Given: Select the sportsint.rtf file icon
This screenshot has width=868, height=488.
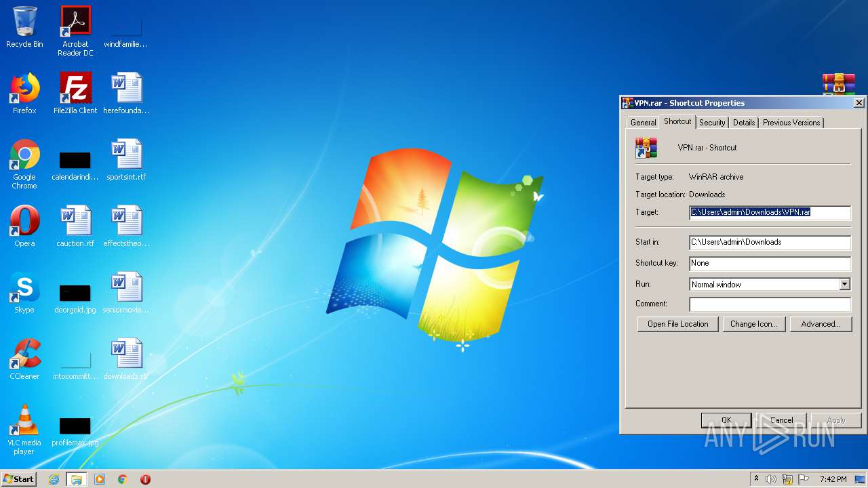Looking at the screenshot, I should click(x=126, y=160).
